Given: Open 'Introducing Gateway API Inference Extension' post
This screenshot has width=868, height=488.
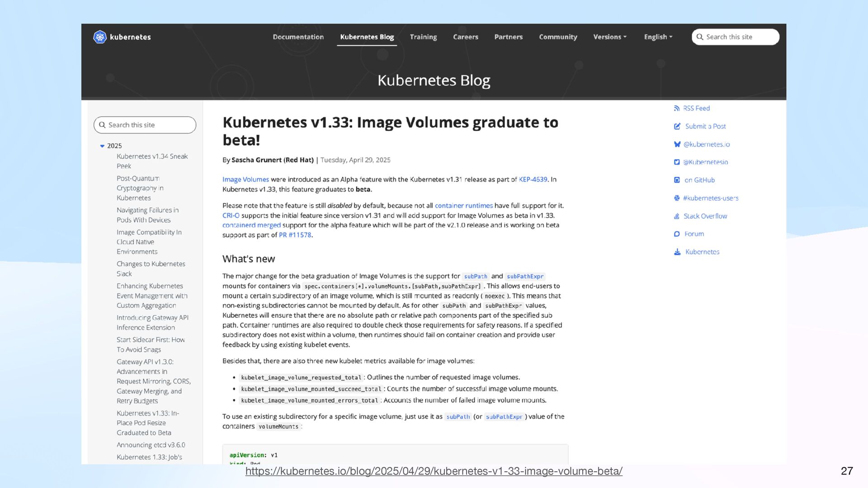Looking at the screenshot, I should 152,323.
